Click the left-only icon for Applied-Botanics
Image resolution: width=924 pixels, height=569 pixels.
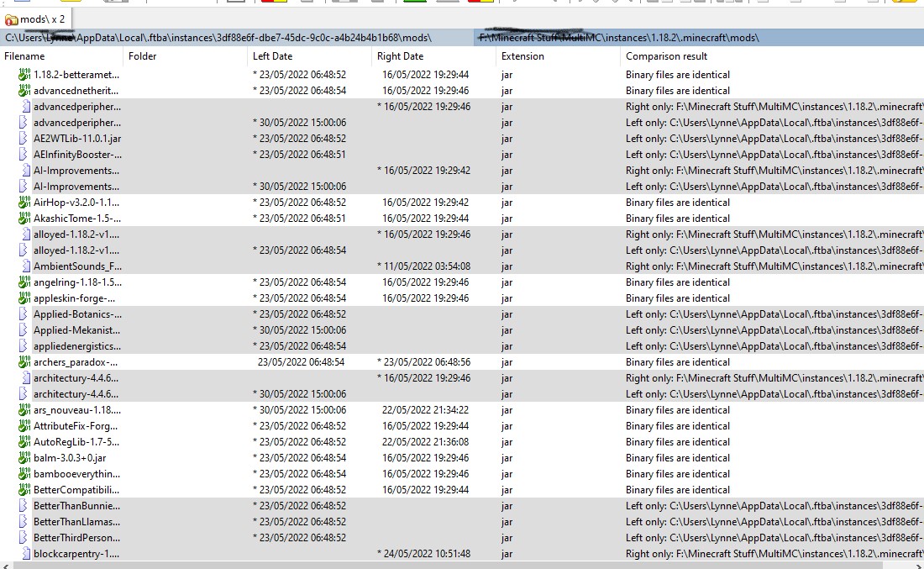click(24, 313)
